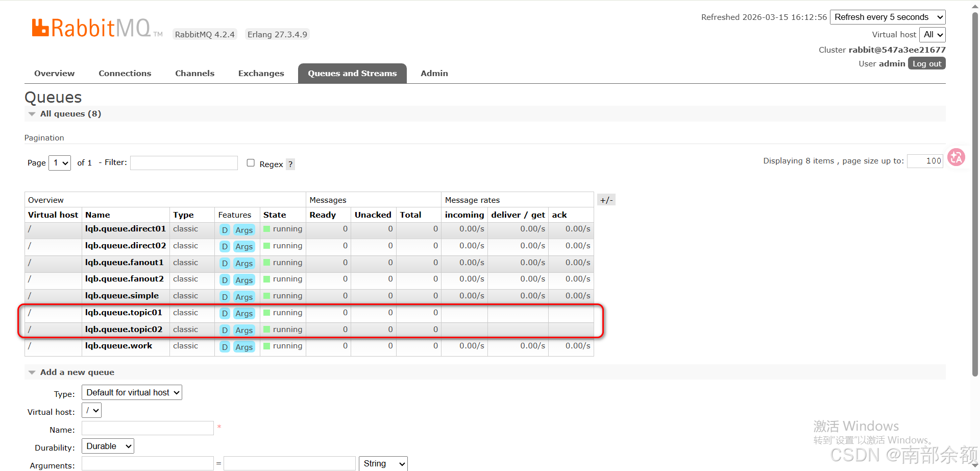Sort by the incoming column header
Viewport: 980px width, 471px height.
pos(464,215)
